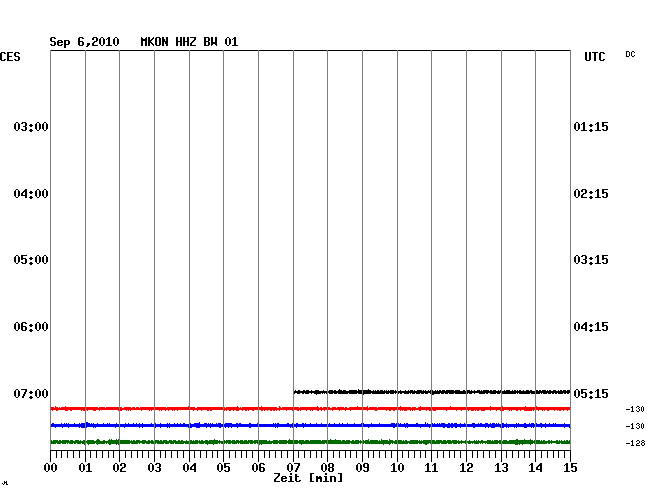The height and width of the screenshot is (494, 650).
Task: Click the 'Zeit [min]' axis title
Action: click(308, 478)
